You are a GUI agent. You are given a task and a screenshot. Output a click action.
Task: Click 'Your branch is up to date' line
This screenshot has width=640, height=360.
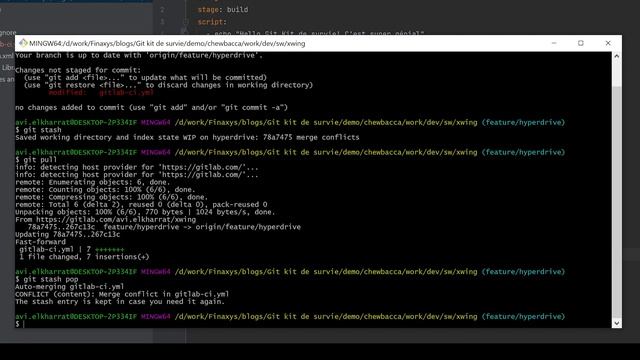(139, 55)
